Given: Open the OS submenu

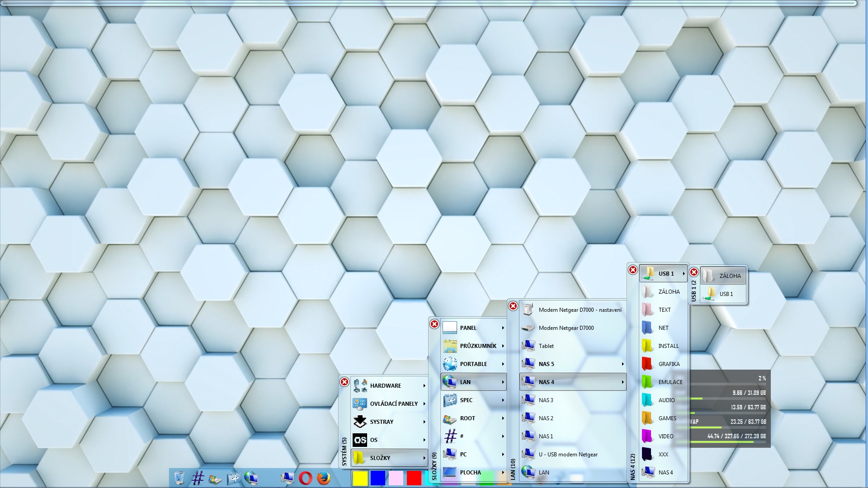Looking at the screenshot, I should click(389, 440).
